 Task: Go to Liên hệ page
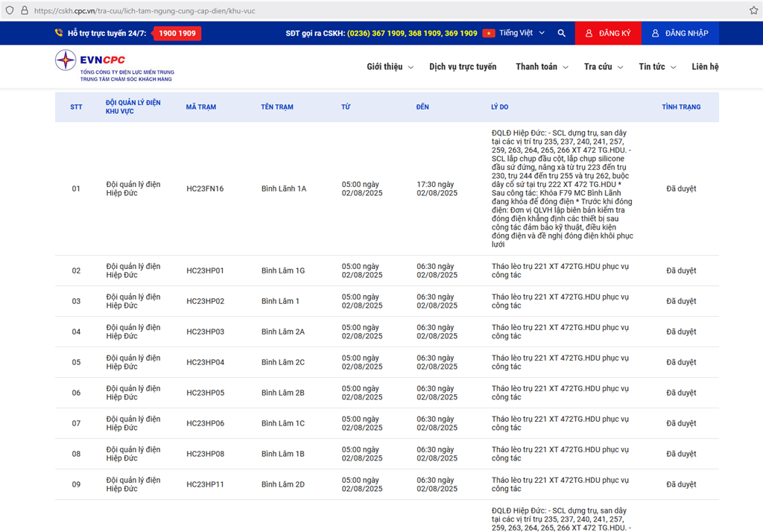[x=705, y=67]
